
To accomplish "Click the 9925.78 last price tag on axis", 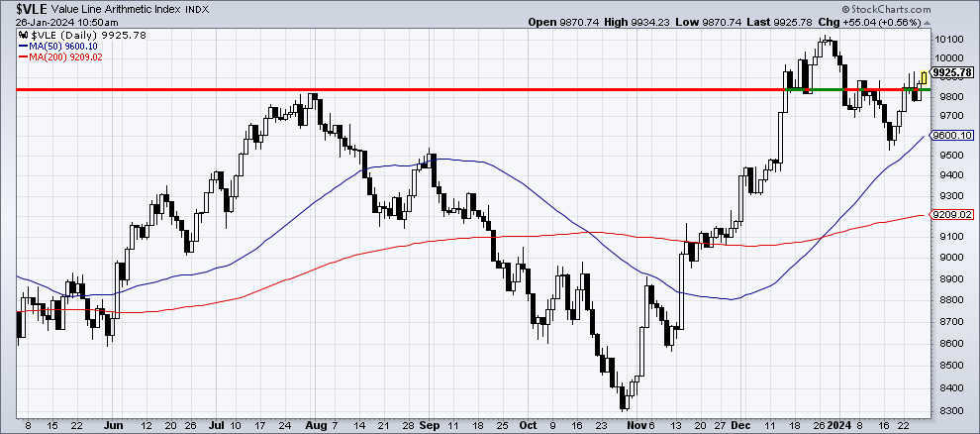I will click(952, 72).
